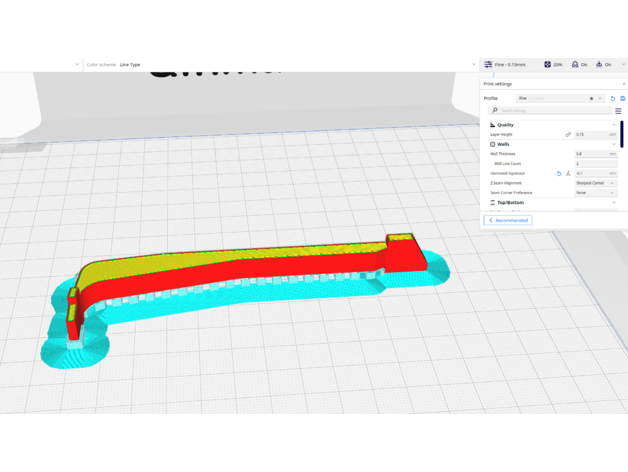Collapse the Quality settings section
This screenshot has width=628, height=472.
[614, 125]
